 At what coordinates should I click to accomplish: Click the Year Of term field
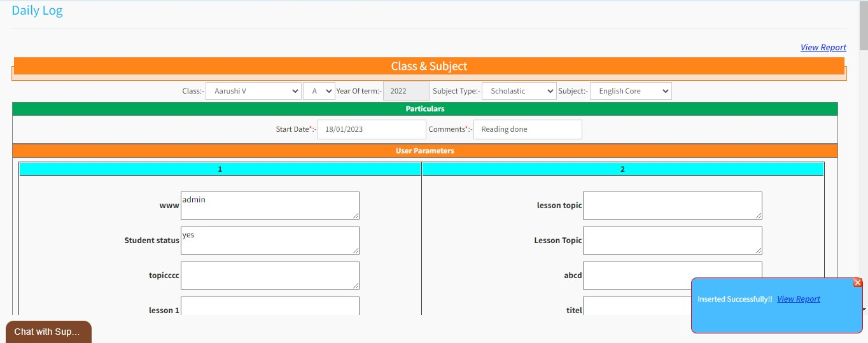point(406,91)
